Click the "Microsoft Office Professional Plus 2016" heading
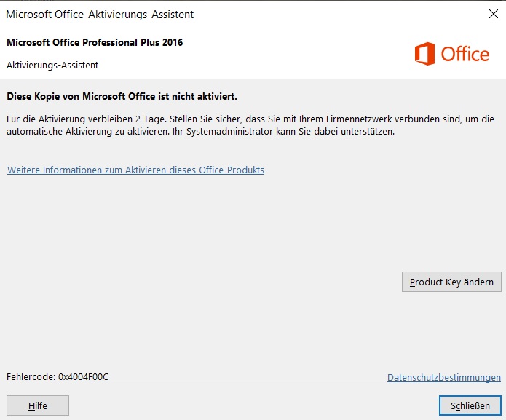The height and width of the screenshot is (420, 506). click(95, 42)
